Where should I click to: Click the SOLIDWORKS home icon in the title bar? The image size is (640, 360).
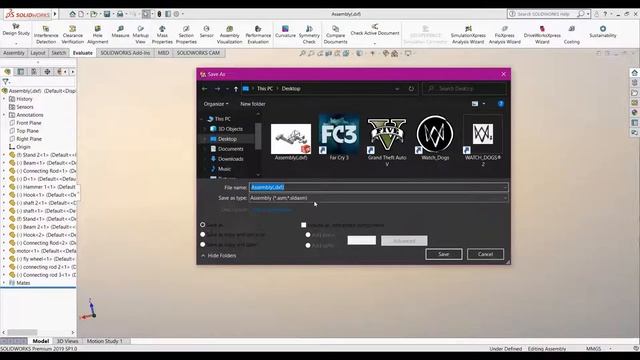click(72, 14)
